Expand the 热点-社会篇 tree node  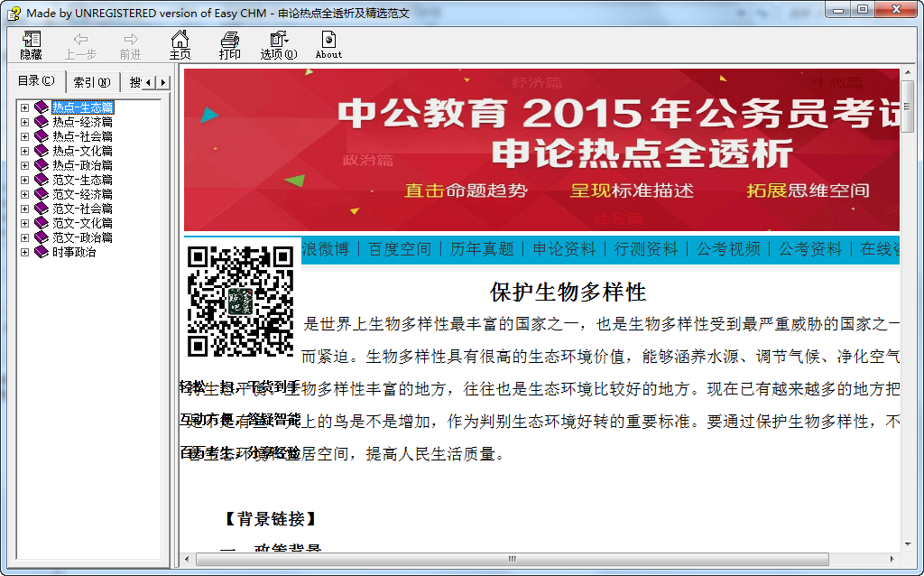pos(24,137)
